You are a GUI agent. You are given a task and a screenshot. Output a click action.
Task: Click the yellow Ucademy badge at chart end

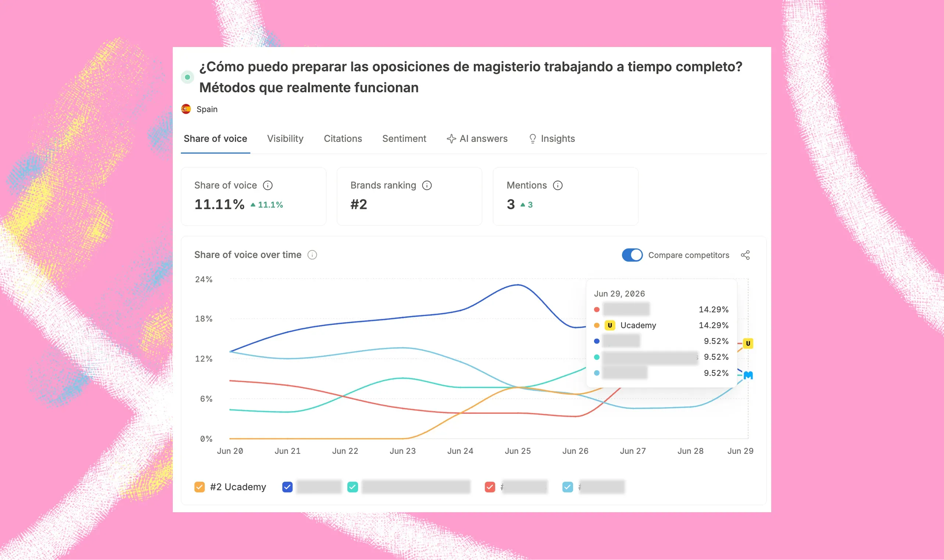pyautogui.click(x=748, y=344)
